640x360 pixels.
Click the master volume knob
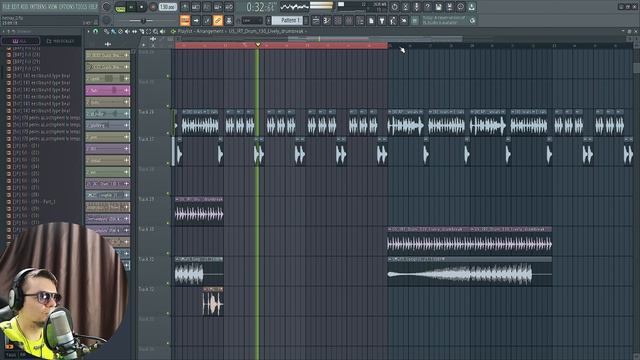point(107,7)
